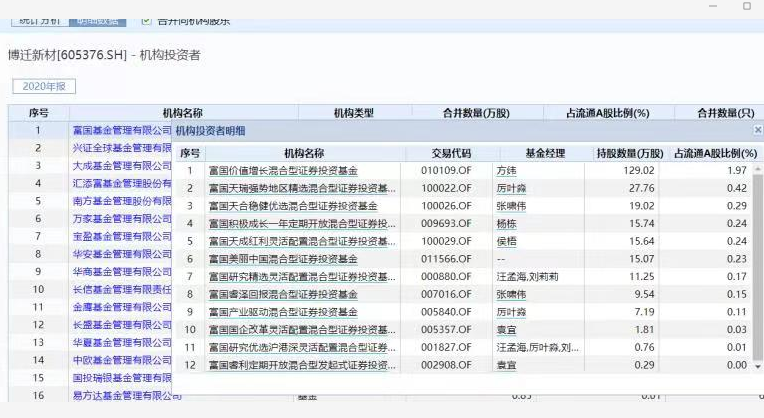Open 国投瑞银基金管理 institution link
This screenshot has width=764, height=418.
point(122,378)
